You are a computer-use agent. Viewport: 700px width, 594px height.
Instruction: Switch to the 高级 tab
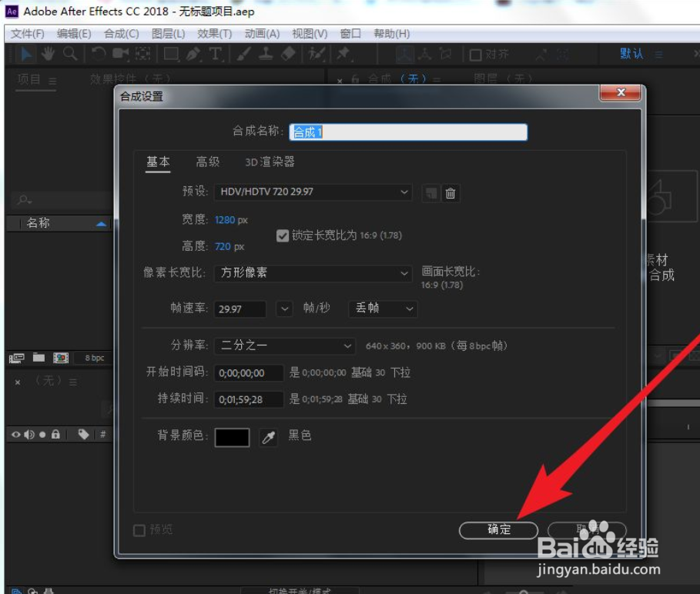[x=208, y=162]
